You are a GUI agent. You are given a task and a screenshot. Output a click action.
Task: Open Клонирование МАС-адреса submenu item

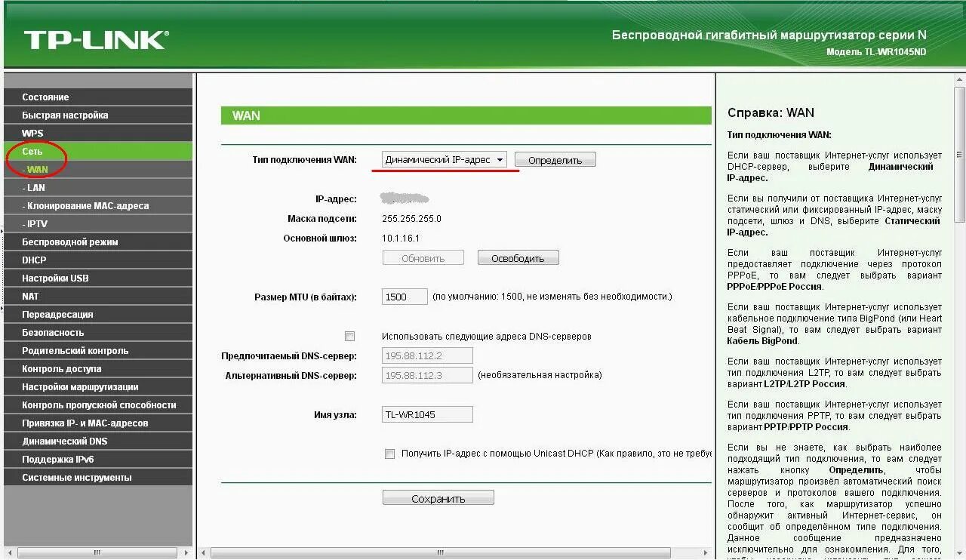[x=98, y=206]
